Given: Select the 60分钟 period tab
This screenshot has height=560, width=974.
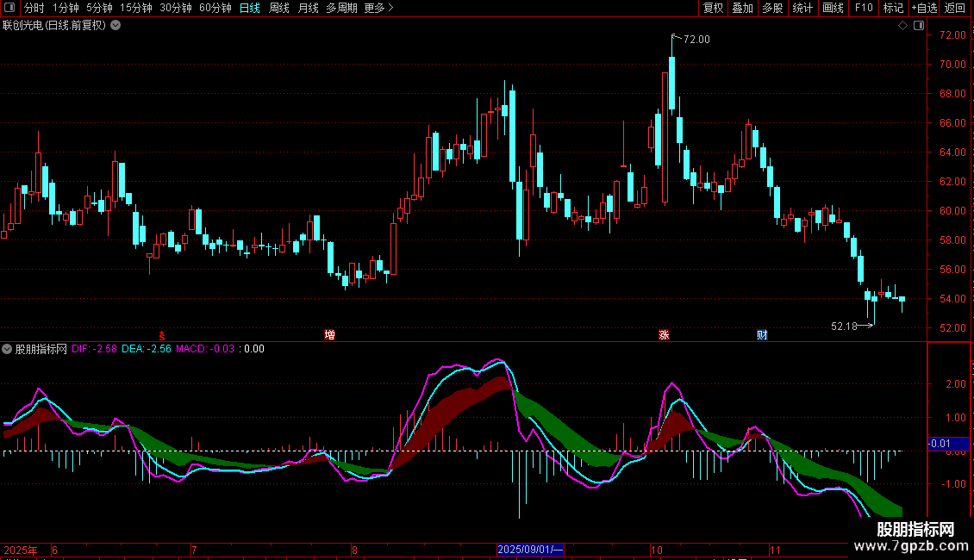Looking at the screenshot, I should [215, 8].
